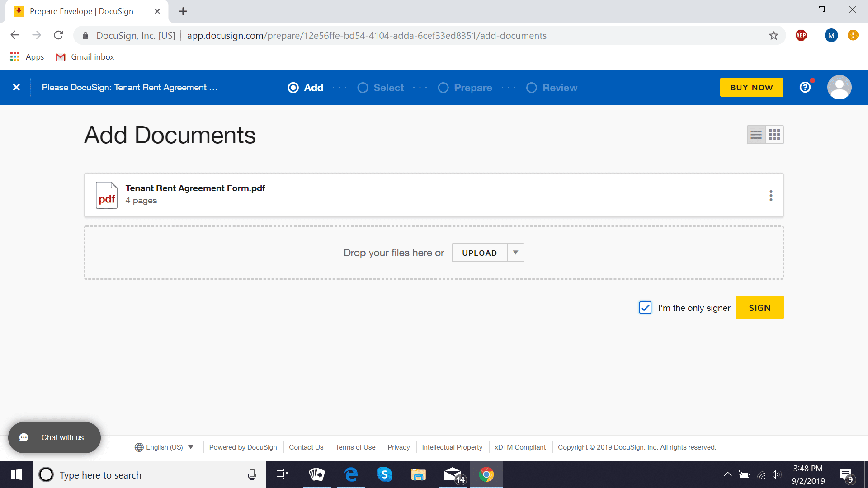Click the list view icon top right
Image resolution: width=868 pixels, height=488 pixels.
pos(756,135)
